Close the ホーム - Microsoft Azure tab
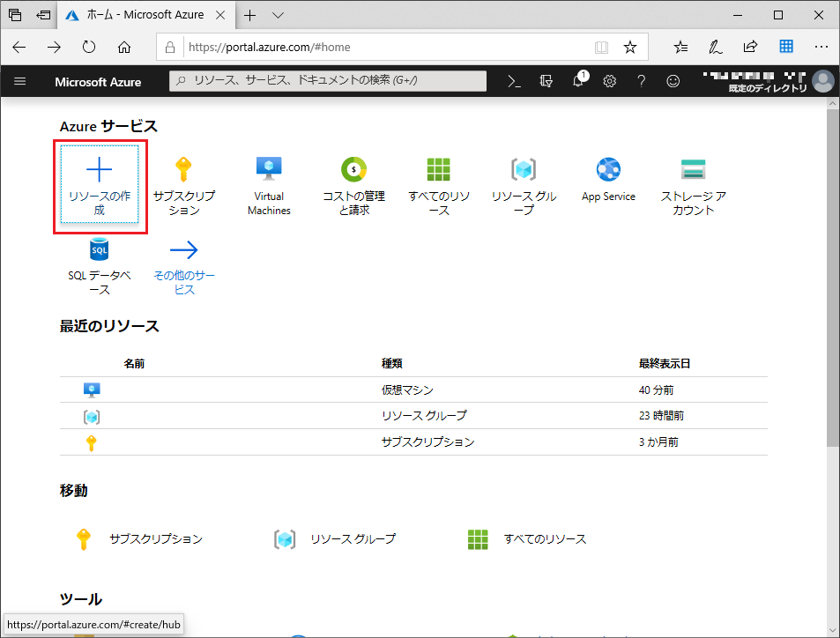The width and height of the screenshot is (840, 638). 220,15
